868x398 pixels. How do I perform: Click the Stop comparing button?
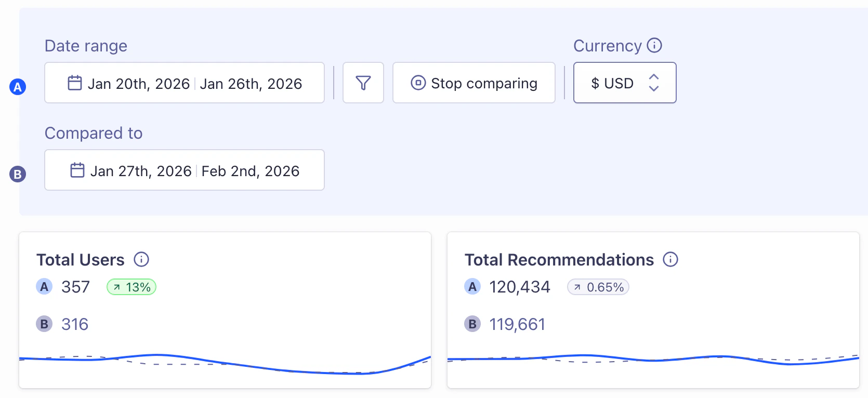click(474, 83)
